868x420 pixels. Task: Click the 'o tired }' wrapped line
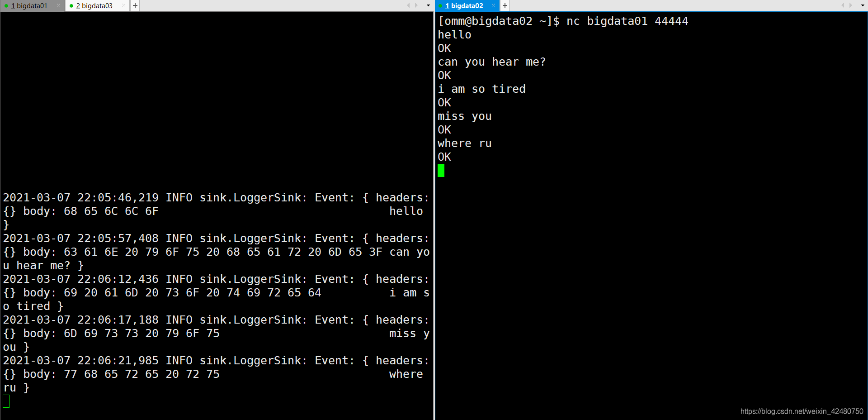[33, 306]
